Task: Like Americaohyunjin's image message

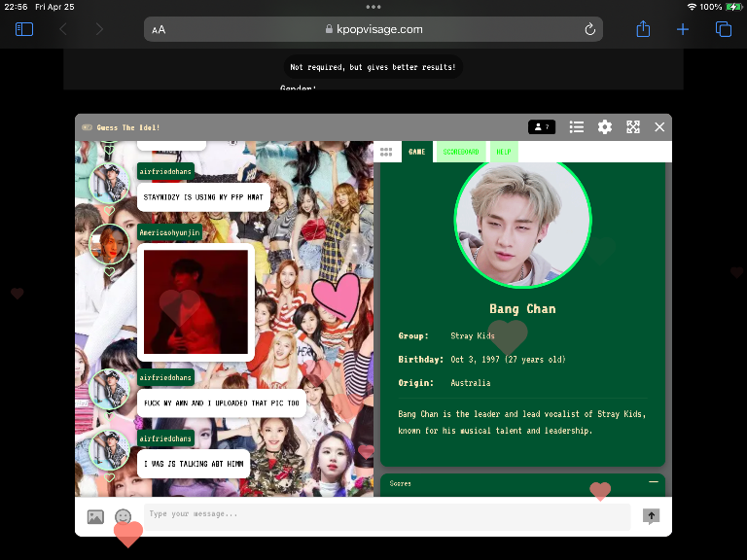Action: 109,271
